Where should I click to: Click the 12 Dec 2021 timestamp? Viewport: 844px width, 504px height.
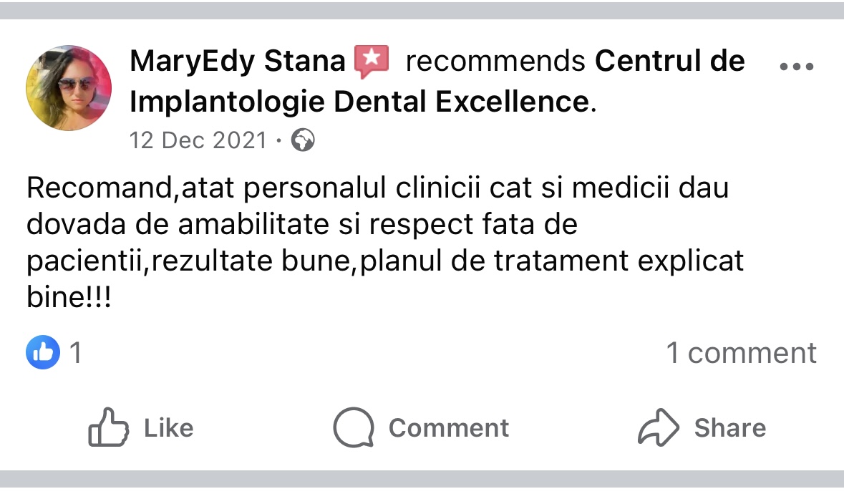(198, 140)
